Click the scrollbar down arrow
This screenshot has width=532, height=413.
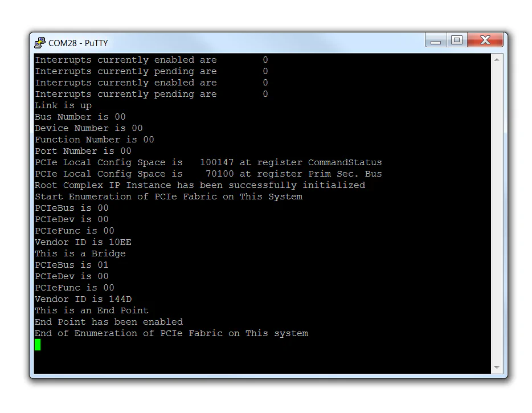coord(496,368)
